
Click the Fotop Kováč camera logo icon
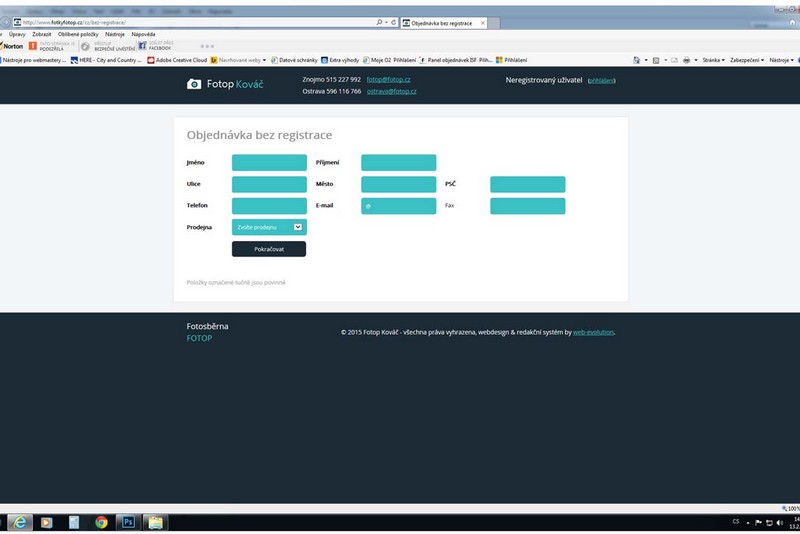194,84
